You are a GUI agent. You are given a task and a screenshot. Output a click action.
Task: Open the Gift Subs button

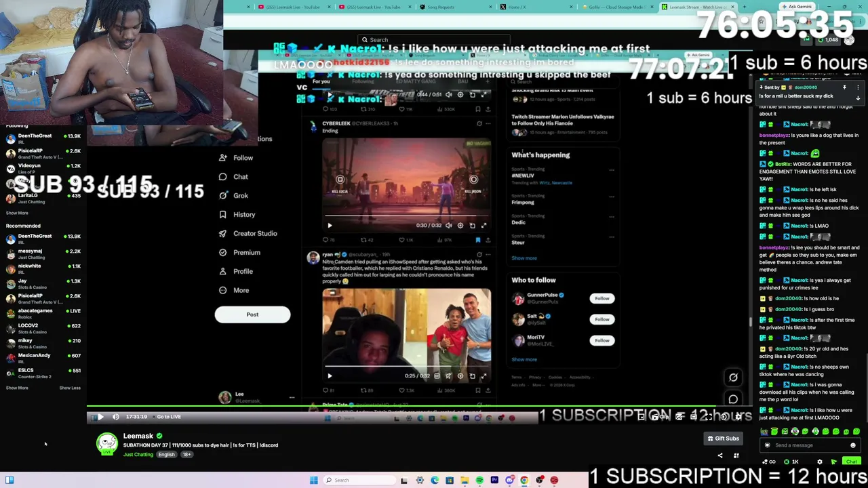coord(723,439)
